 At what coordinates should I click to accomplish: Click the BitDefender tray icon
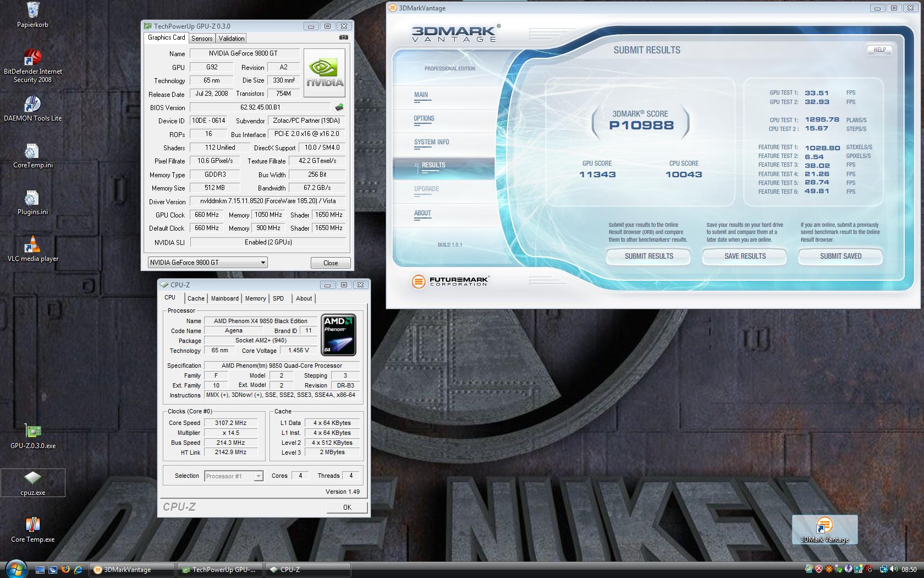tap(868, 569)
